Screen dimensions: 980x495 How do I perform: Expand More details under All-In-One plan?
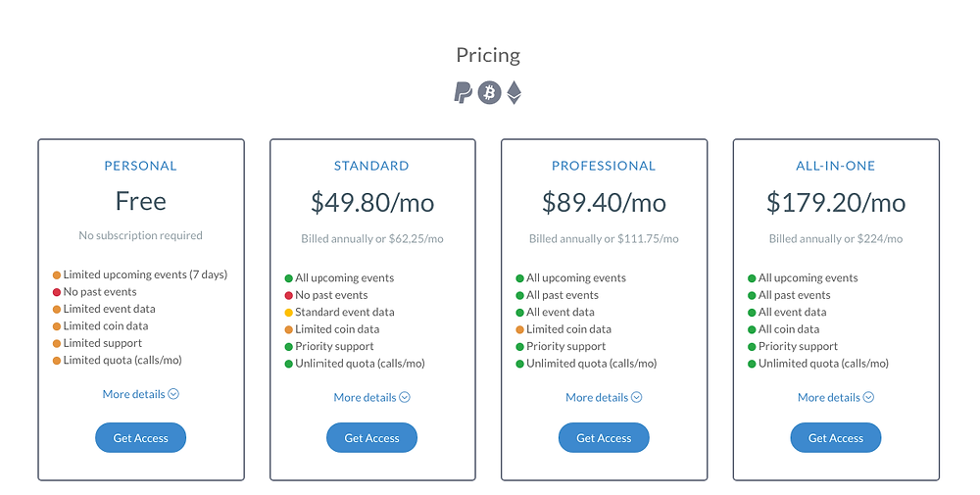(836, 397)
